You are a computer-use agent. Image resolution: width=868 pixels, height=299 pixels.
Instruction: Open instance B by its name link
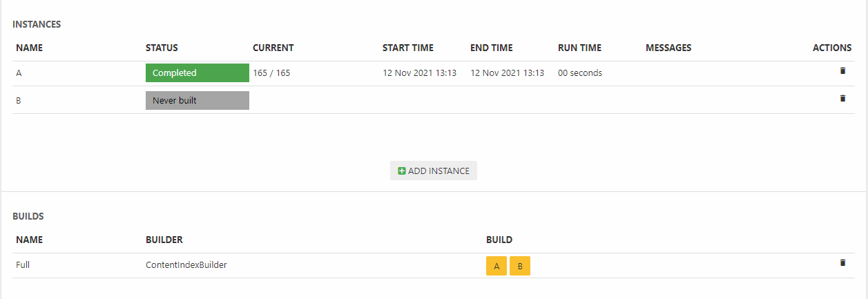click(19, 100)
